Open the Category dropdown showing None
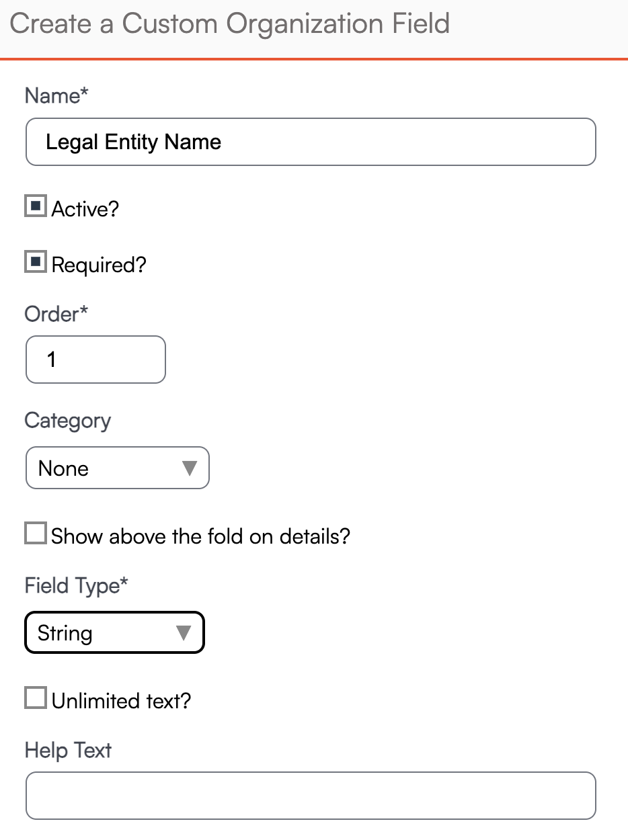The width and height of the screenshot is (628, 840). coord(108,468)
